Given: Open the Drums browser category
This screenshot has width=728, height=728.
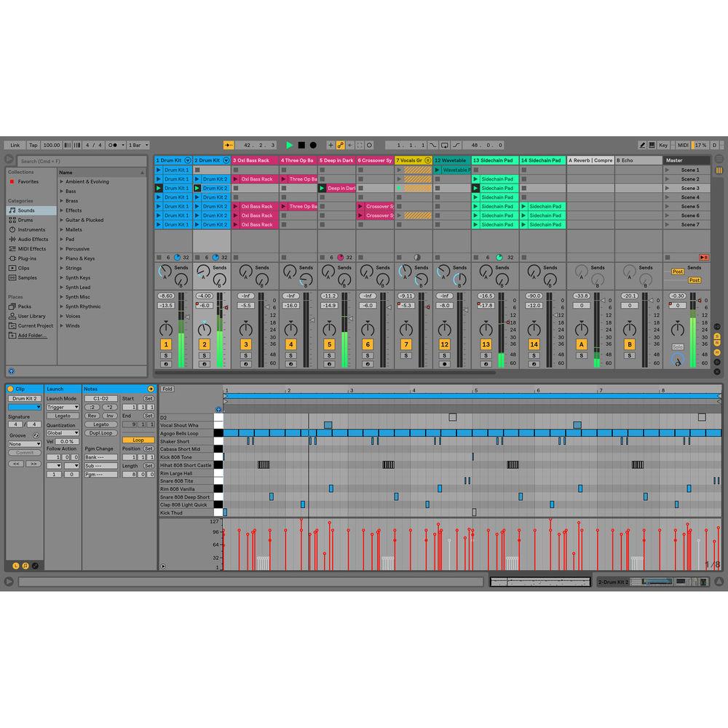Looking at the screenshot, I should point(25,219).
